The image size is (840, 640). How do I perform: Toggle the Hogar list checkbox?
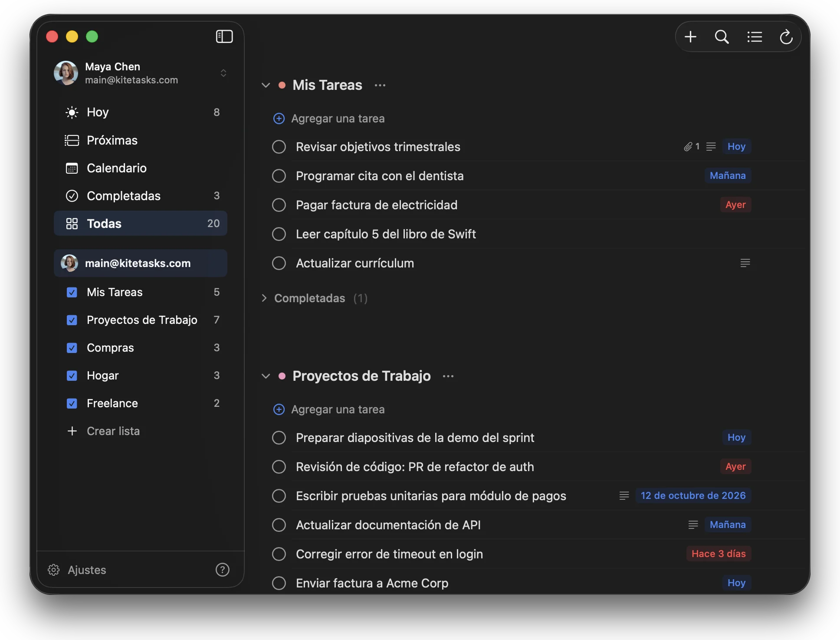[72, 376]
